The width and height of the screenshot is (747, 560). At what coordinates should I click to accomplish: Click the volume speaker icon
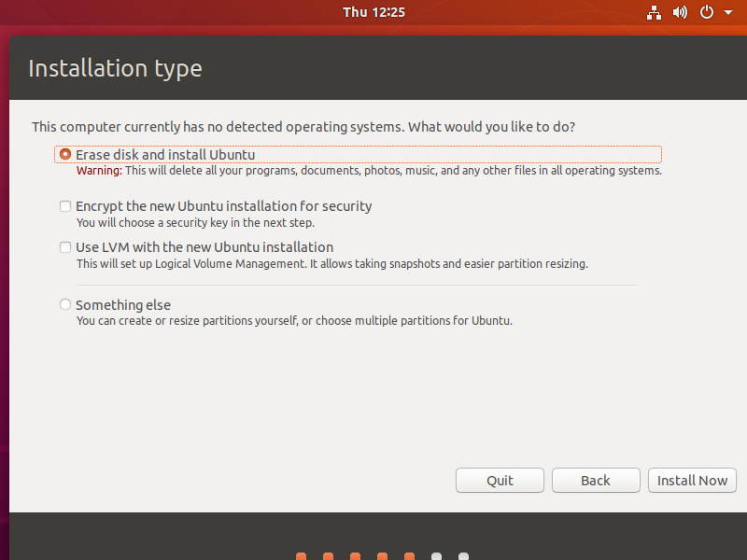(680, 12)
